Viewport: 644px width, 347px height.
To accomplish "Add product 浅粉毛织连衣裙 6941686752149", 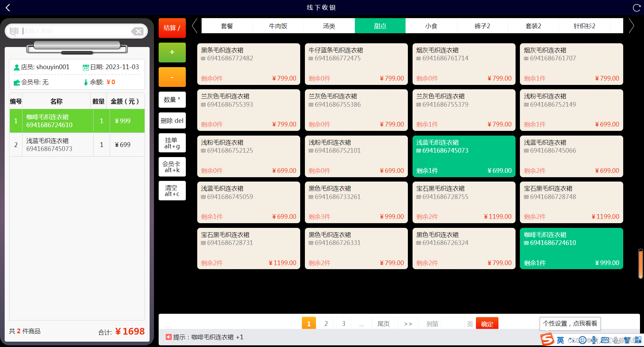I will coord(572,110).
